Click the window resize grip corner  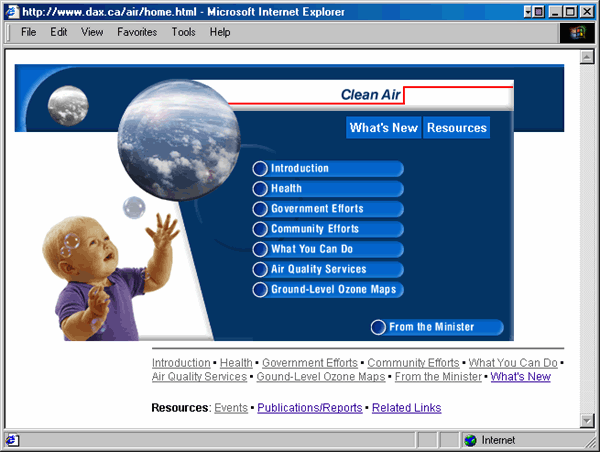(591, 443)
